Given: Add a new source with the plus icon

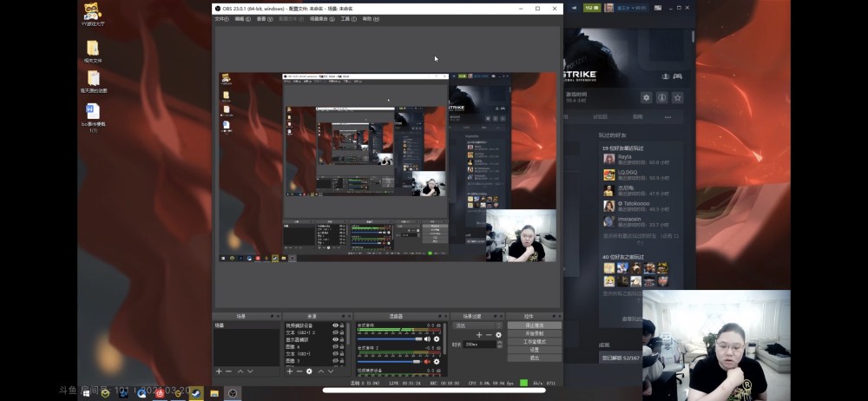Looking at the screenshot, I should coord(290,371).
